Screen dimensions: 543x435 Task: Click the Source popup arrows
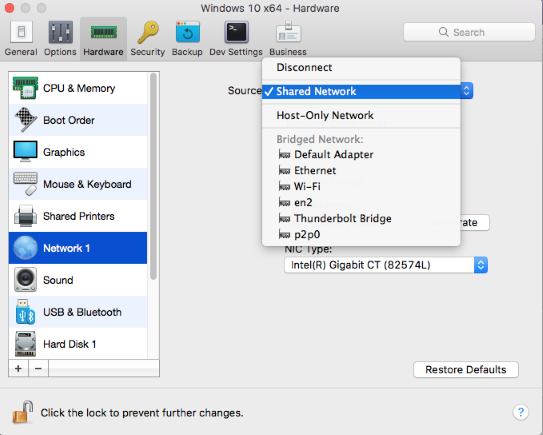coord(466,91)
